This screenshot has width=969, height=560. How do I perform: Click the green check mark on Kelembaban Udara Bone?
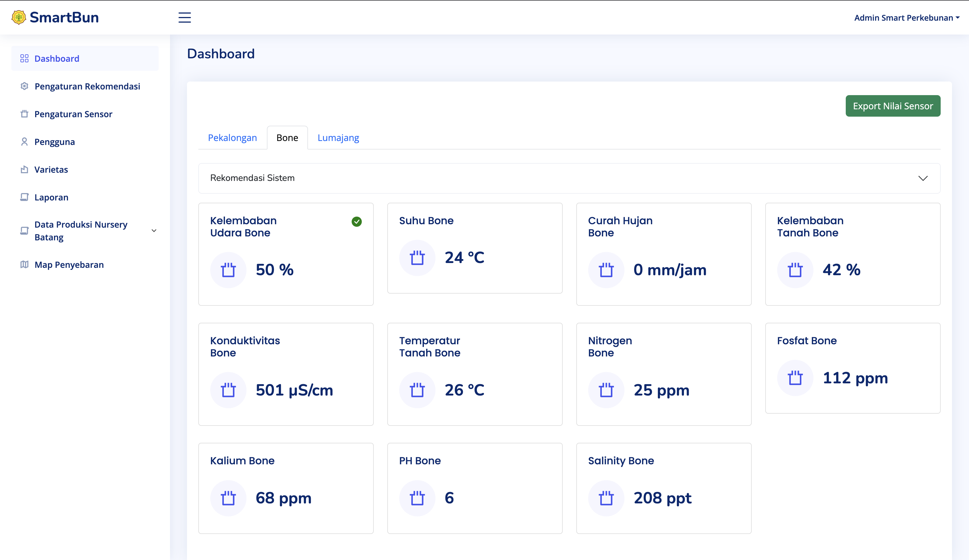click(356, 221)
